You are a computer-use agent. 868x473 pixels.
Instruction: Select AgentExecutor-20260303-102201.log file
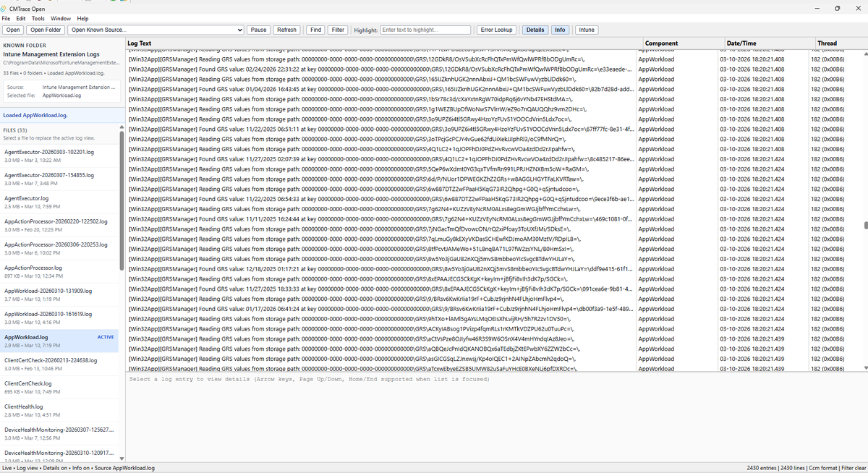pos(59,155)
